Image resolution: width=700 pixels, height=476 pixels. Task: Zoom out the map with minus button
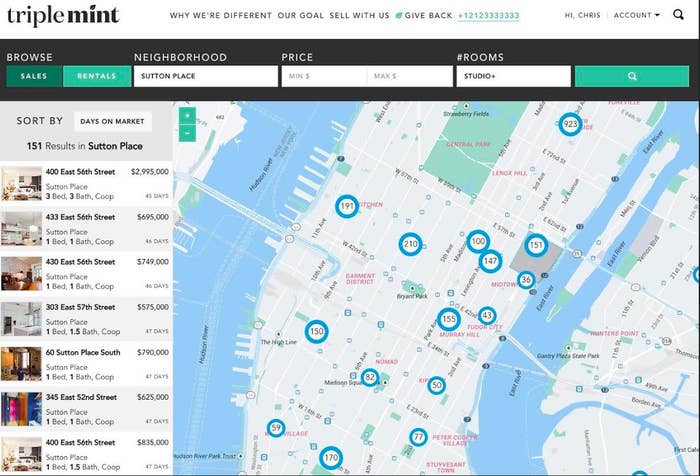[188, 133]
